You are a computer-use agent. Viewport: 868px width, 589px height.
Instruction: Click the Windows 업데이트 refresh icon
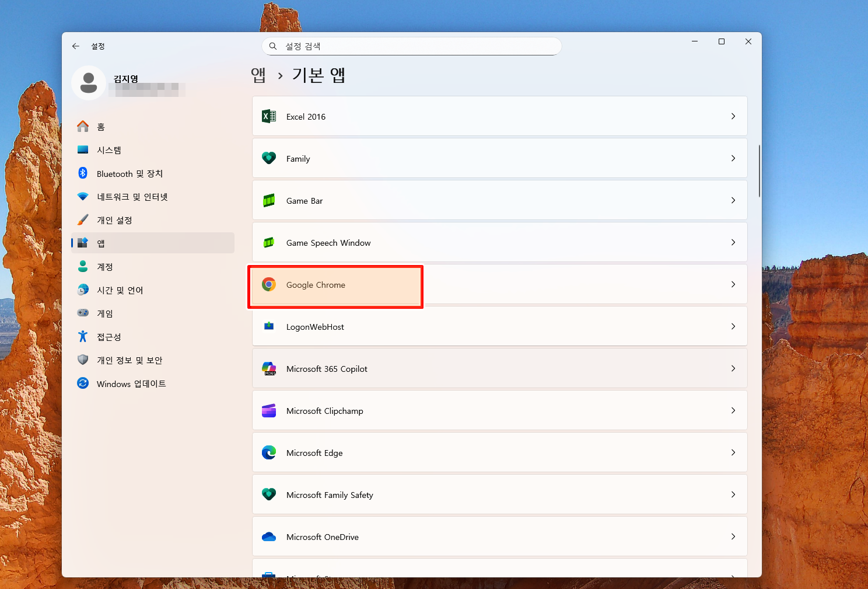pos(83,383)
